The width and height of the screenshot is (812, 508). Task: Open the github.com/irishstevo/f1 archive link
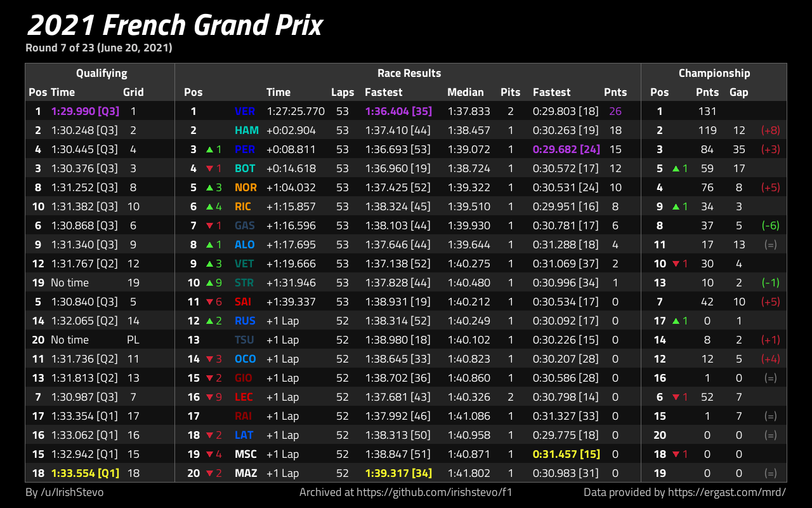point(434,492)
